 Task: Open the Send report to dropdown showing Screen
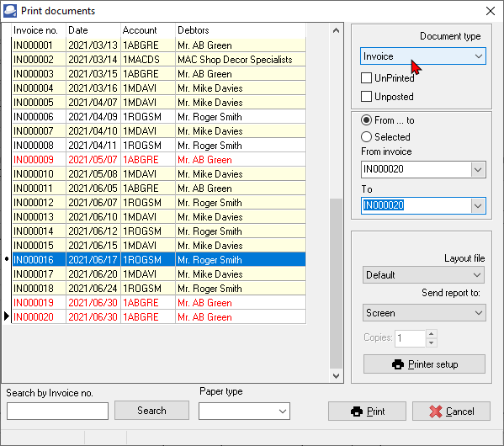pyautogui.click(x=424, y=313)
